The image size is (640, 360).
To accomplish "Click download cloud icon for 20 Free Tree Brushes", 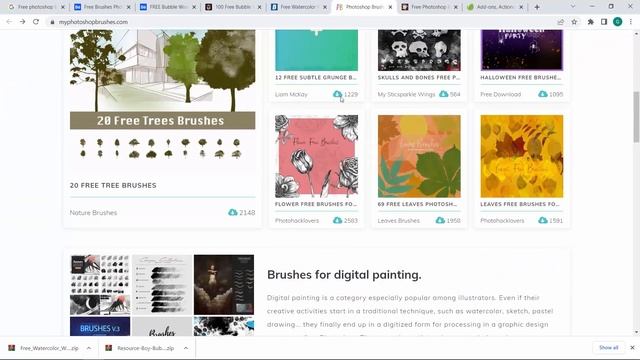I will 233,213.
